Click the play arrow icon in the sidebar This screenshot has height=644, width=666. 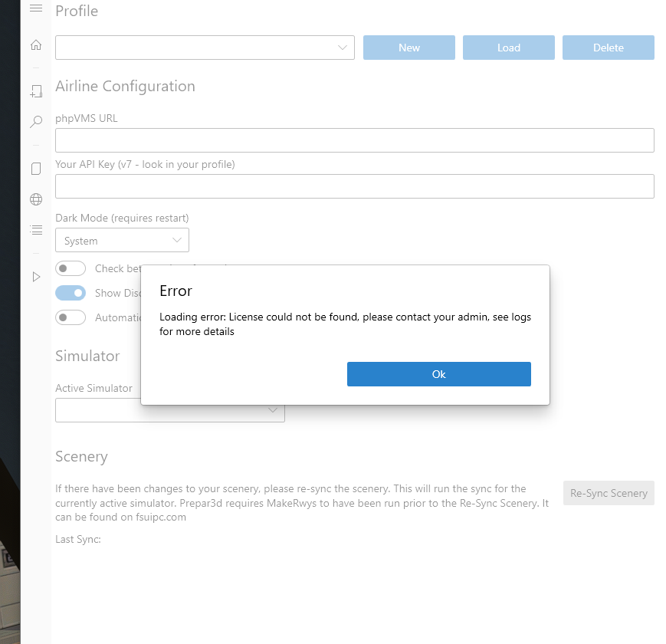click(x=35, y=277)
